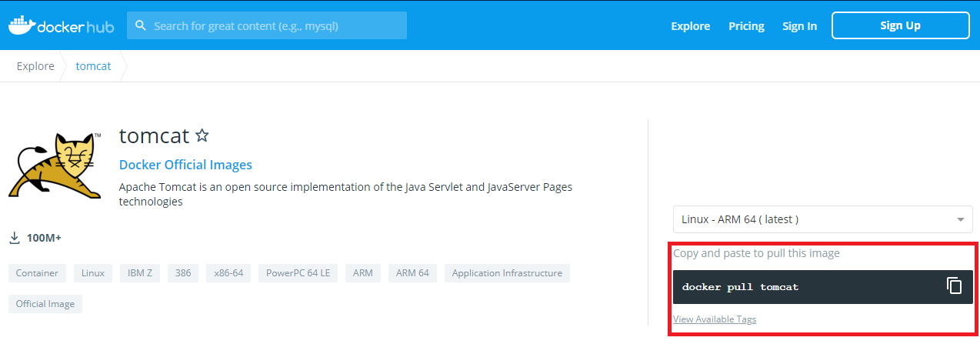Go to Sign In

799,25
